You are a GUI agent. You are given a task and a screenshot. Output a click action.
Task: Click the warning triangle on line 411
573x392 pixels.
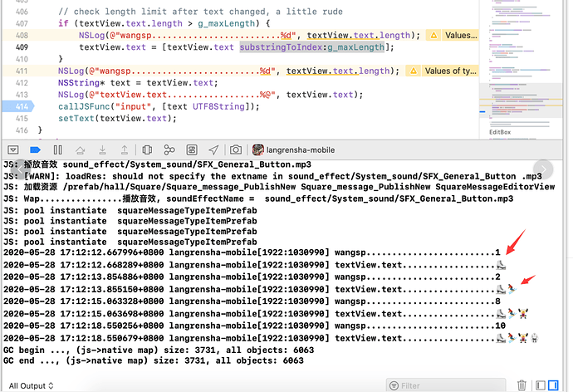[414, 71]
